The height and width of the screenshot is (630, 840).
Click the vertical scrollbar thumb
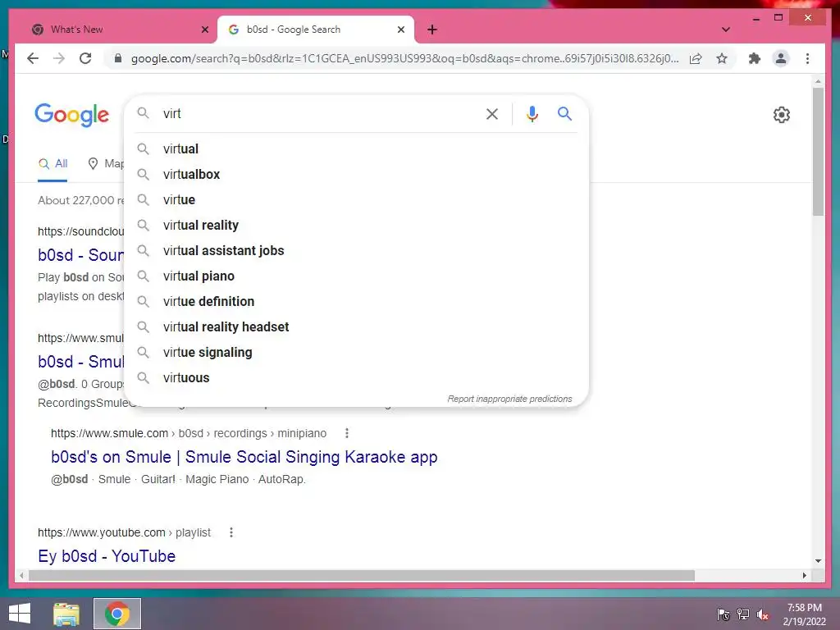[818, 152]
